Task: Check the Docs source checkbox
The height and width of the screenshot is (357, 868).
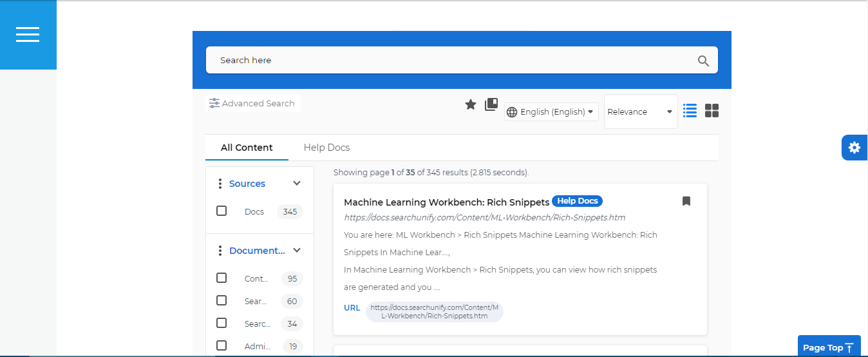Action: pos(222,211)
